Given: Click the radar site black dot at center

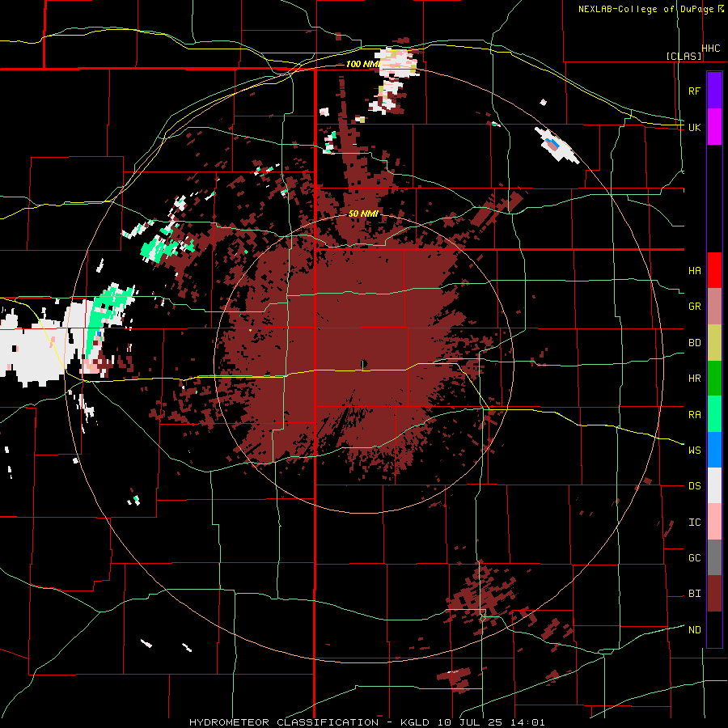Looking at the screenshot, I should pyautogui.click(x=364, y=362).
